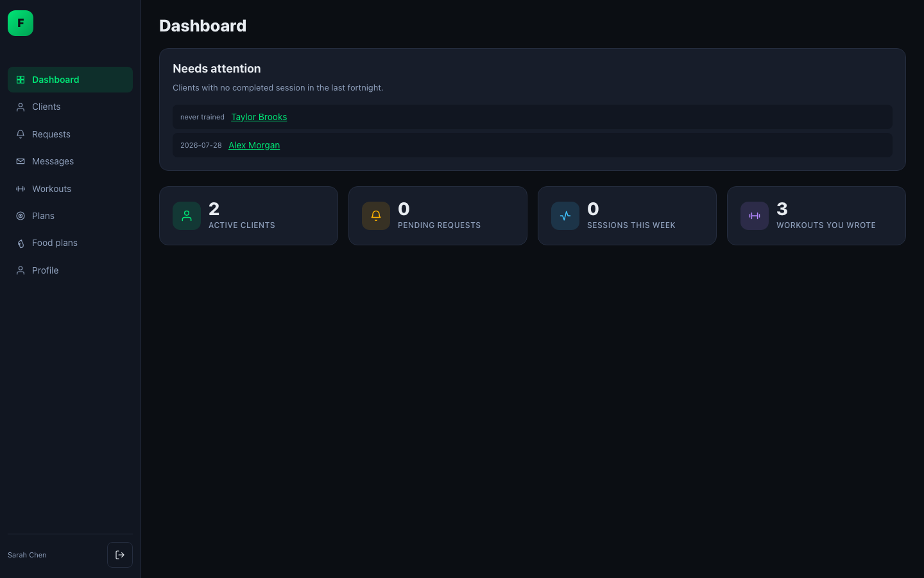Click the 2026-07-28 date text

pos(201,145)
